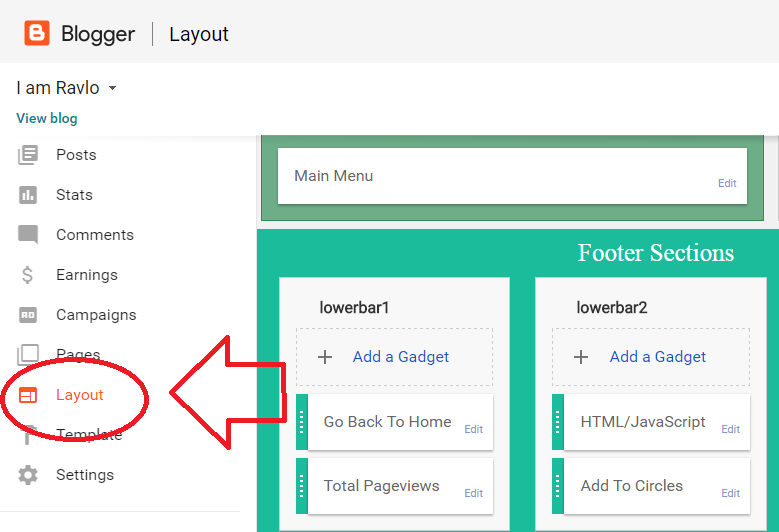Click the Blogger title text
This screenshot has width=779, height=532.
98,34
